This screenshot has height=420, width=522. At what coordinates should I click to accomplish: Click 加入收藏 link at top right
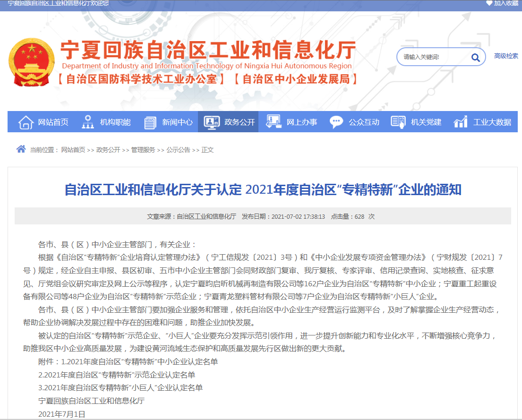(506, 3)
